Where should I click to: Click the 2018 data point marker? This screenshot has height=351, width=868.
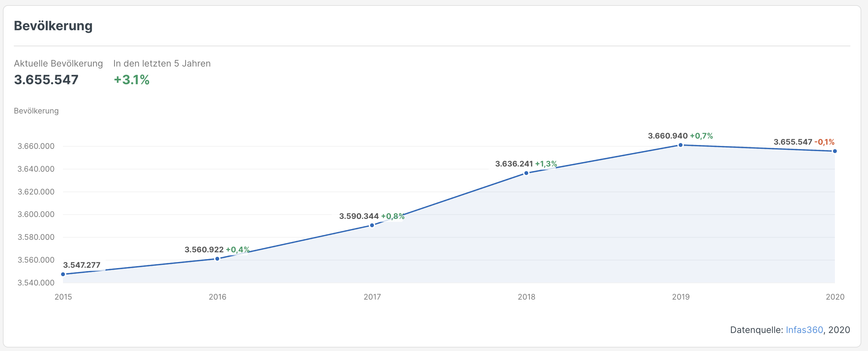pyautogui.click(x=526, y=173)
